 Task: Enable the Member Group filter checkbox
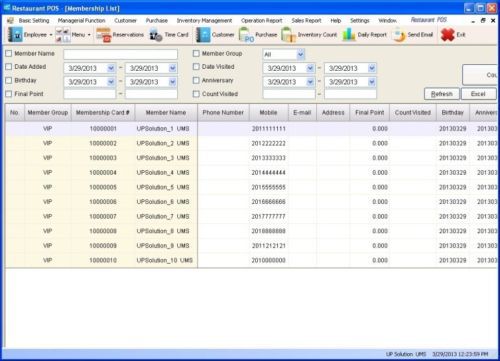point(196,54)
